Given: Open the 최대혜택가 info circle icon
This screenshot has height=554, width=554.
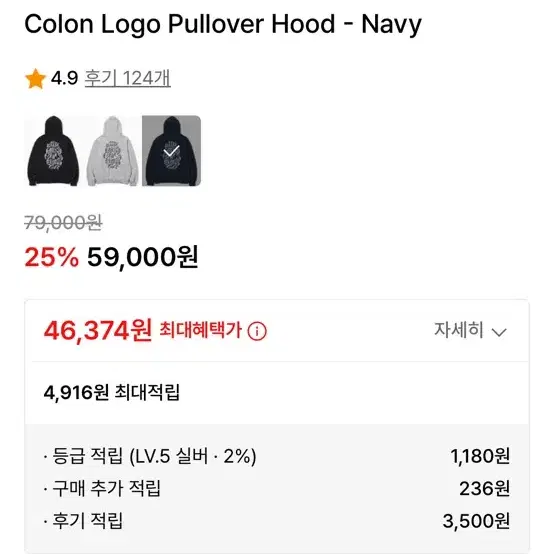Looking at the screenshot, I should 257,331.
